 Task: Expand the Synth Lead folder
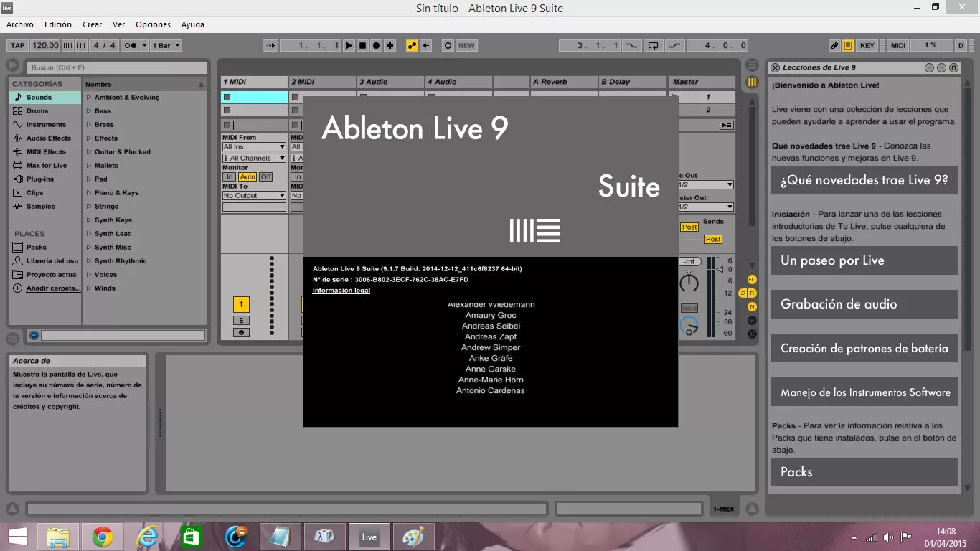[89, 234]
